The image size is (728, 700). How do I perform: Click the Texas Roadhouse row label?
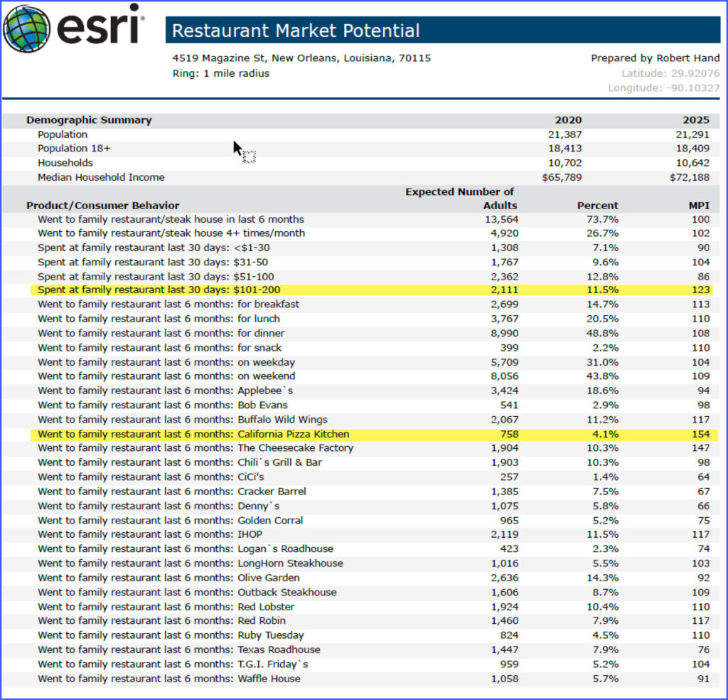point(178,649)
